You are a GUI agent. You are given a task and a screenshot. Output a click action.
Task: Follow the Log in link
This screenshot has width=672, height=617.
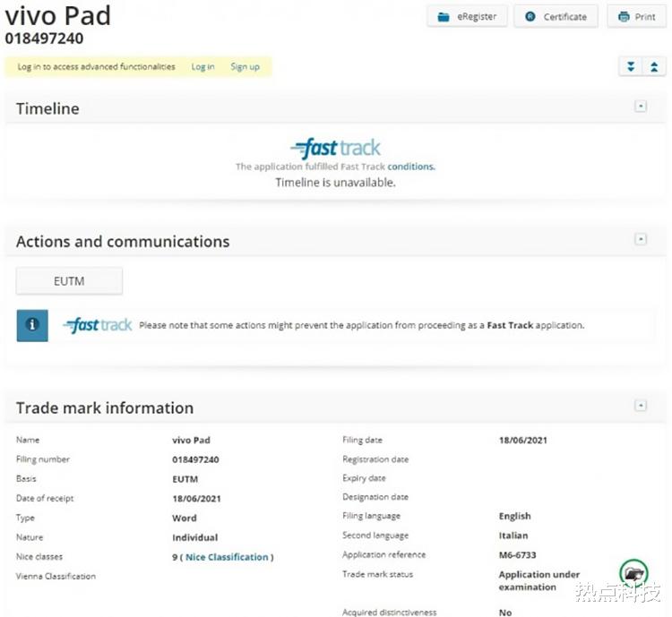[x=202, y=67]
